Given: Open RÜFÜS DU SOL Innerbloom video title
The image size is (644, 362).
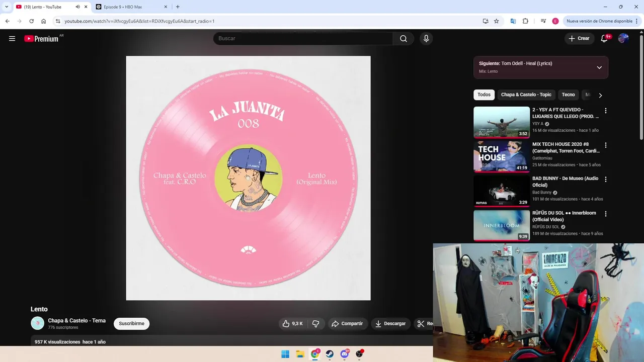Looking at the screenshot, I should click(x=565, y=216).
